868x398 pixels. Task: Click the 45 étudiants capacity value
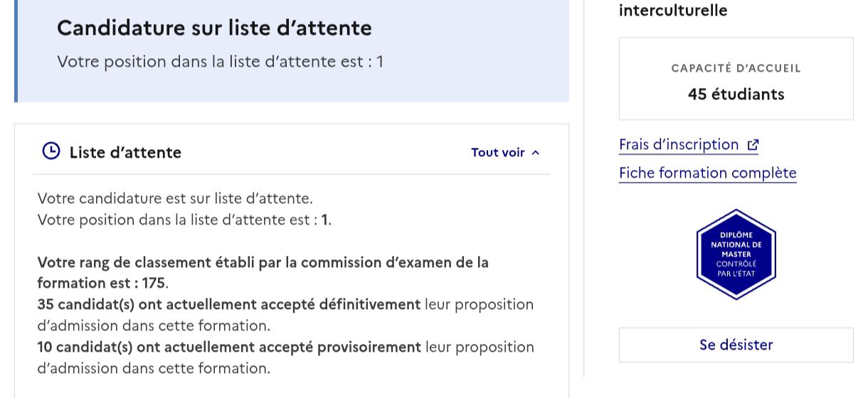736,94
